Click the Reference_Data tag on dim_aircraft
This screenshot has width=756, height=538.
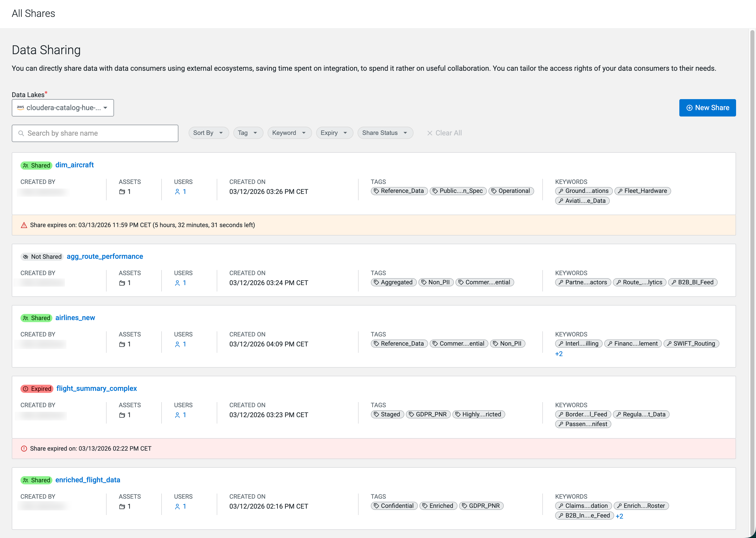pyautogui.click(x=399, y=191)
